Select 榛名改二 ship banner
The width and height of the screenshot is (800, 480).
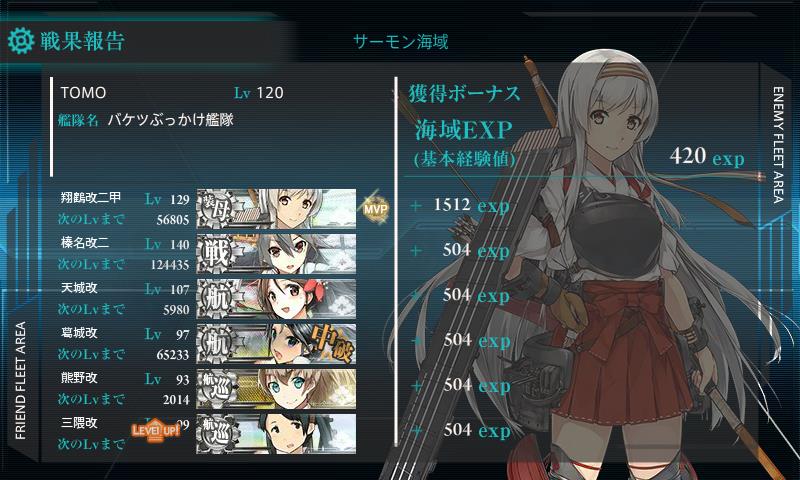[276, 254]
